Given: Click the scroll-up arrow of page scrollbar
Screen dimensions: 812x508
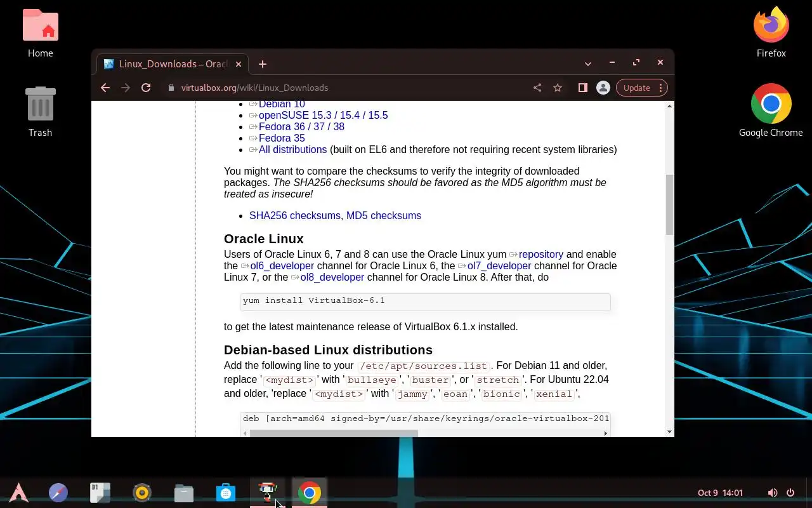Looking at the screenshot, I should [669, 106].
